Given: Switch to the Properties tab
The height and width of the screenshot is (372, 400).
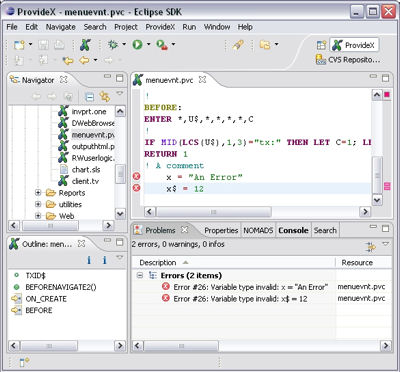Looking at the screenshot, I should click(x=221, y=230).
